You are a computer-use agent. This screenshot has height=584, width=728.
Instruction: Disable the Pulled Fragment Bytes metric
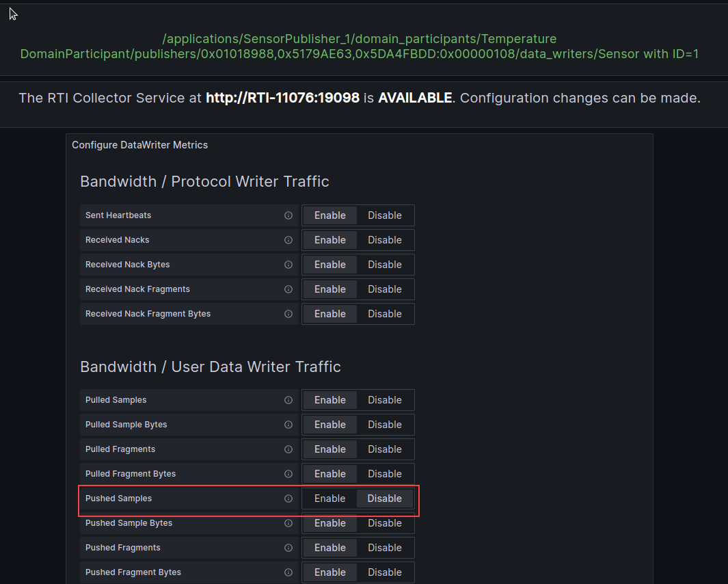tap(384, 473)
